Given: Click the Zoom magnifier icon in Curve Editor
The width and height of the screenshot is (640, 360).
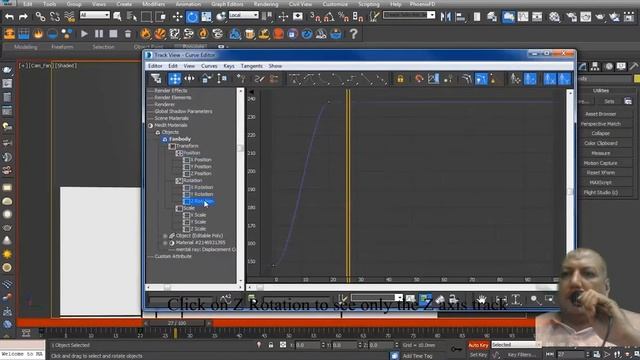Looking at the screenshot, I should pyautogui.click(x=535, y=300).
